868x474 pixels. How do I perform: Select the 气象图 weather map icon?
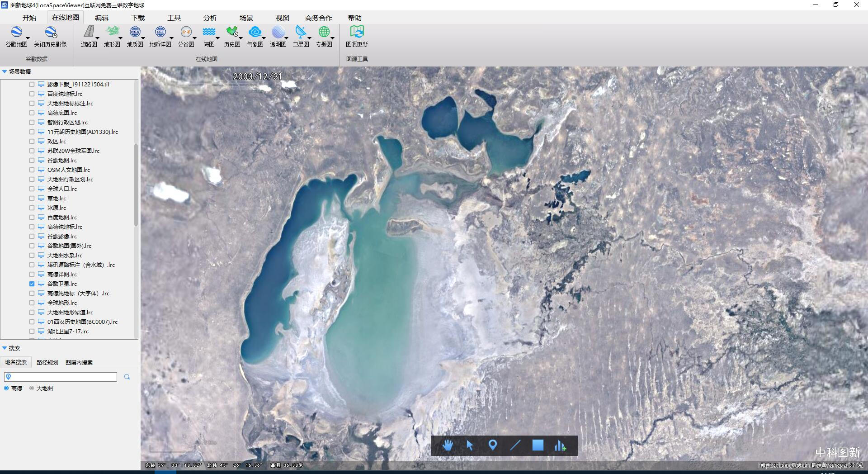tap(255, 32)
